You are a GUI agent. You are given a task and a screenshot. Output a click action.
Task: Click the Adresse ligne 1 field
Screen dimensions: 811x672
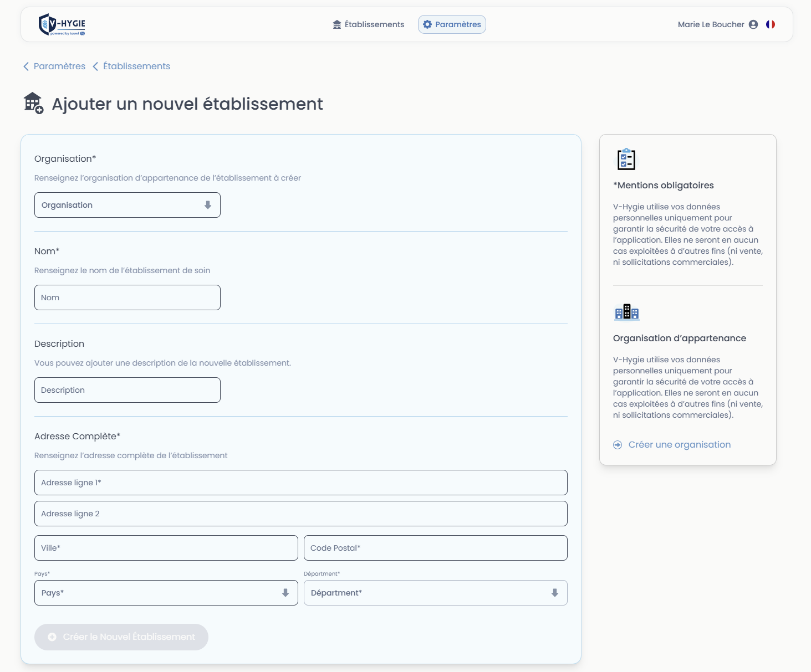[300, 483]
